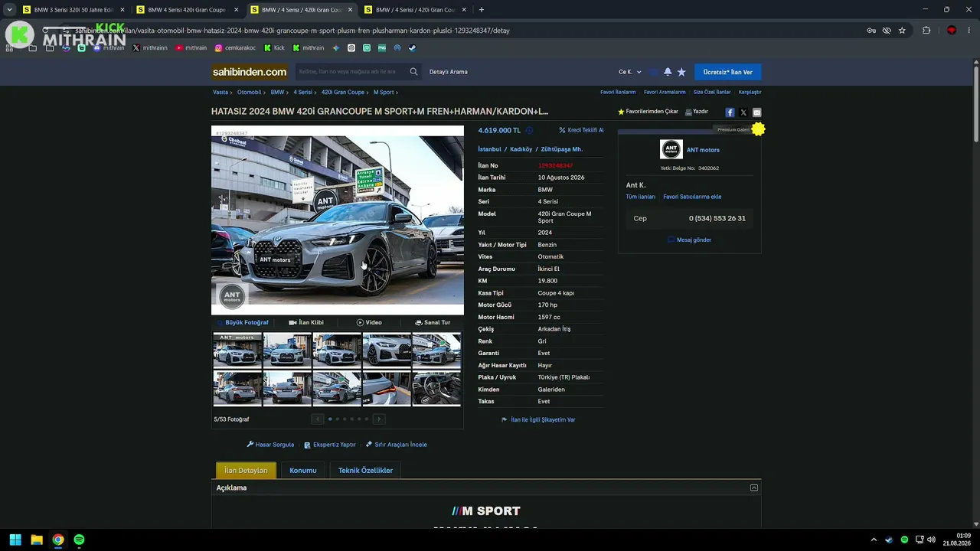Go to next photo thumbnails page
This screenshot has width=980, height=551.
pos(379,419)
